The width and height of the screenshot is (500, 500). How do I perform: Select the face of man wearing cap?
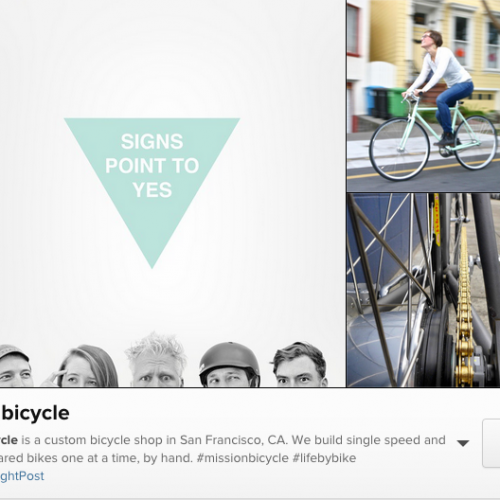15,366
